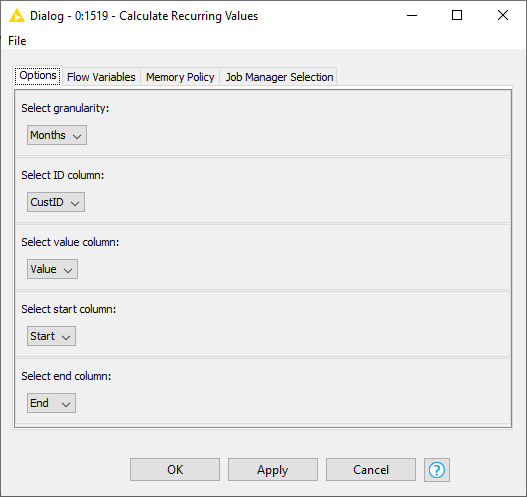Screen dimensions: 527x497
Task: Minimize the dialog window
Action: click(412, 15)
